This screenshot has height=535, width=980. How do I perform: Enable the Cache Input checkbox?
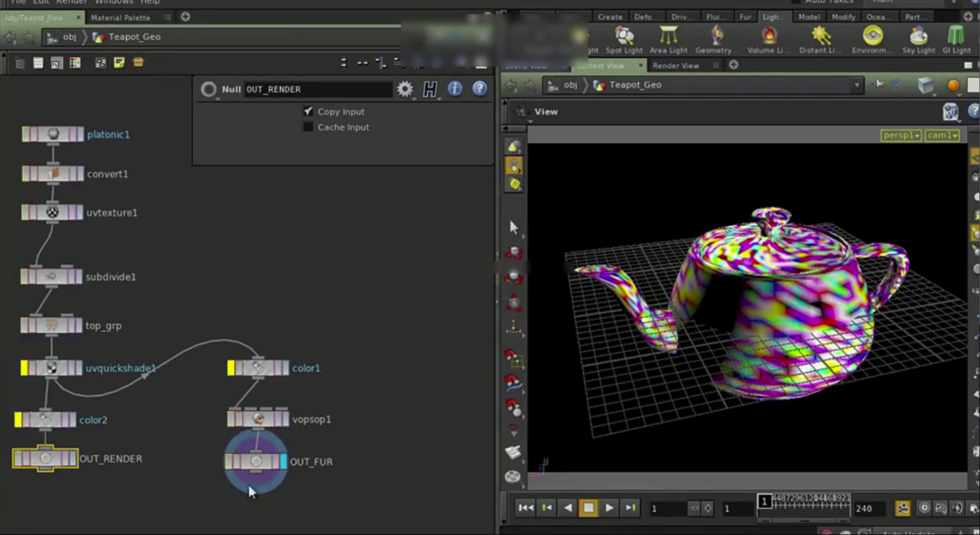308,127
